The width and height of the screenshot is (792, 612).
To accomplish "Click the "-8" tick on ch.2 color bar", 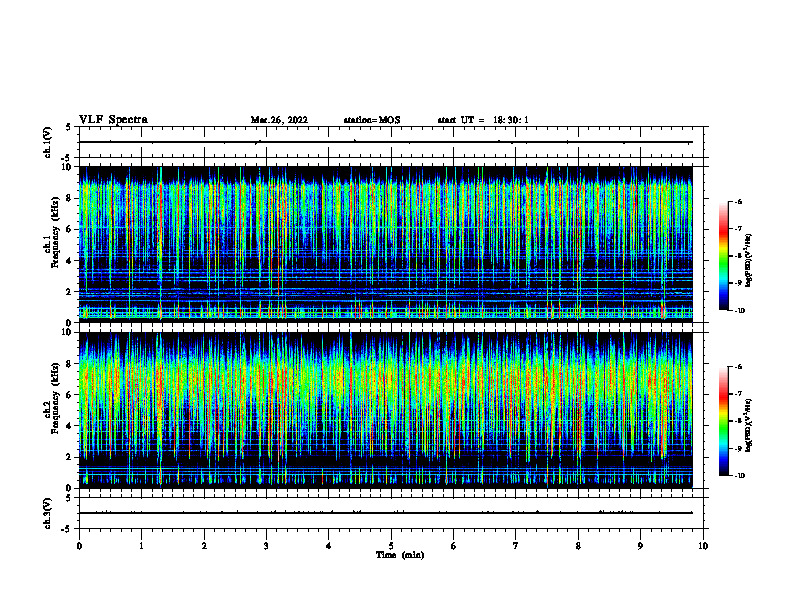I will click(x=738, y=421).
